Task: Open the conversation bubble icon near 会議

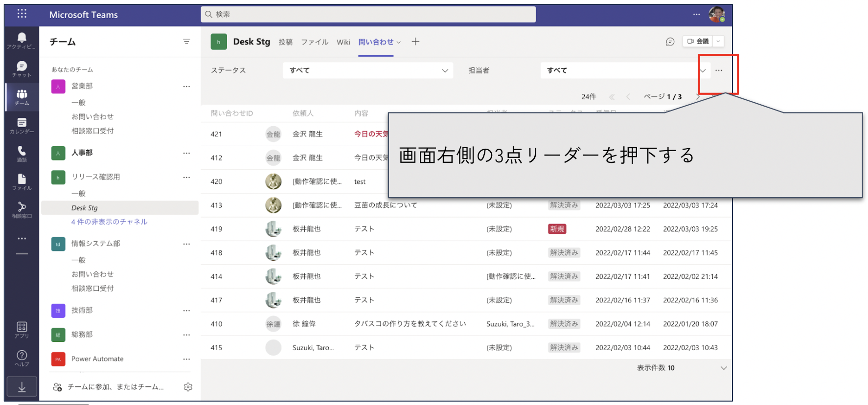Action: [670, 42]
